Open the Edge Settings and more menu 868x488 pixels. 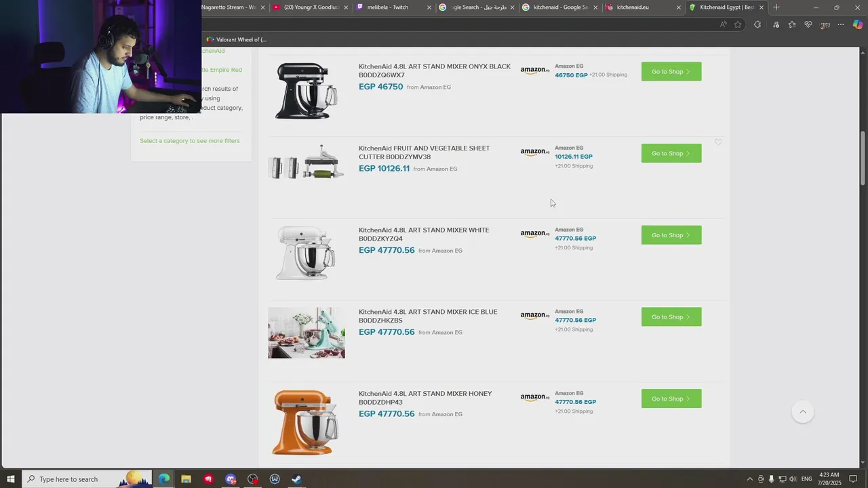[x=841, y=24]
